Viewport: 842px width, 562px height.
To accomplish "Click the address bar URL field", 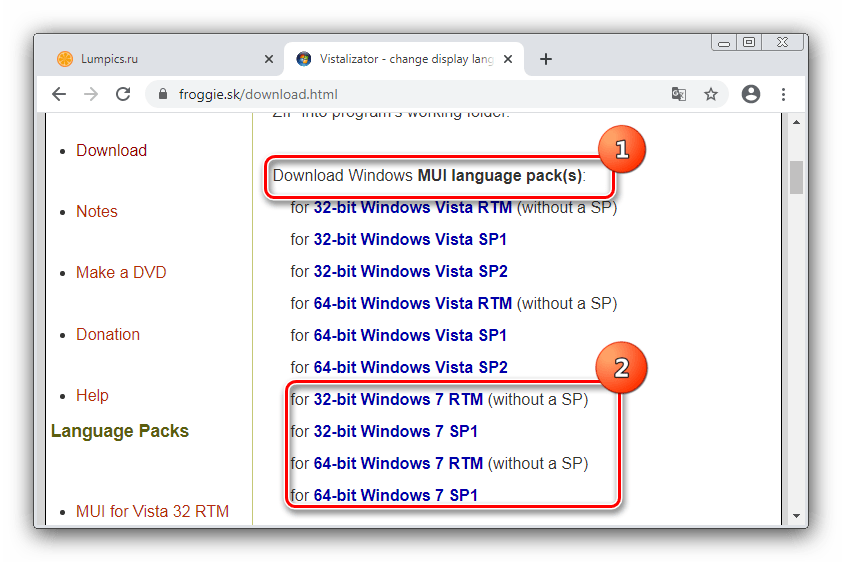I will (400, 94).
